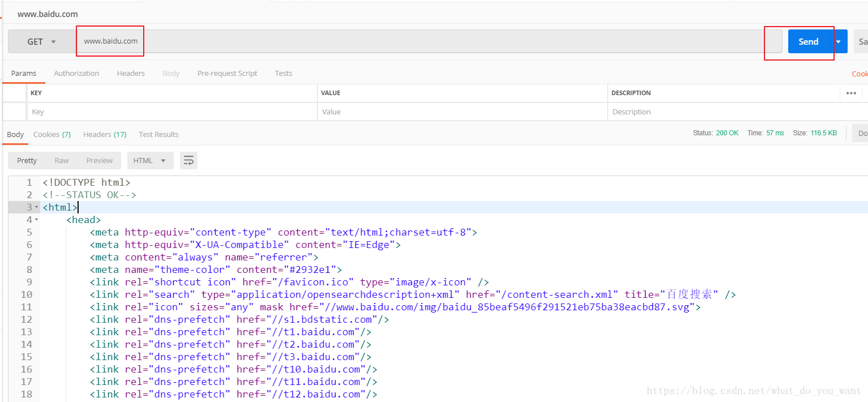Click the meta content-type line 5
Viewport: 868px width, 402px height.
click(x=283, y=232)
